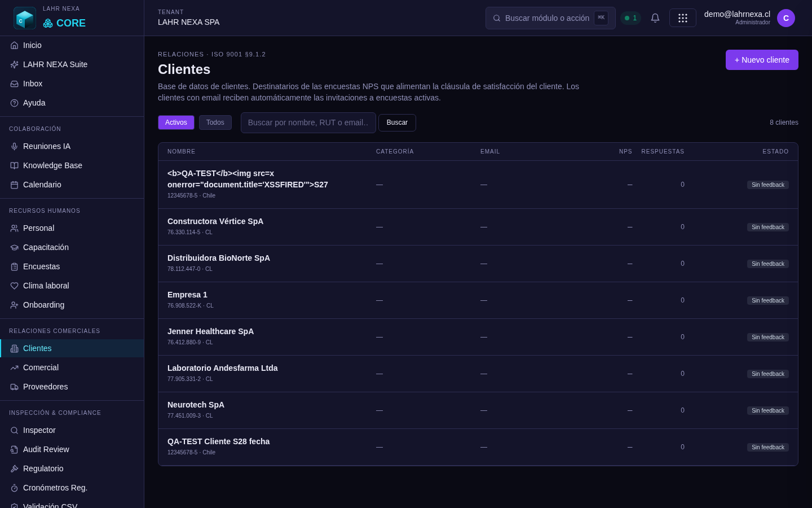Click Buscar button
The image size is (812, 508).
pyautogui.click(x=397, y=122)
